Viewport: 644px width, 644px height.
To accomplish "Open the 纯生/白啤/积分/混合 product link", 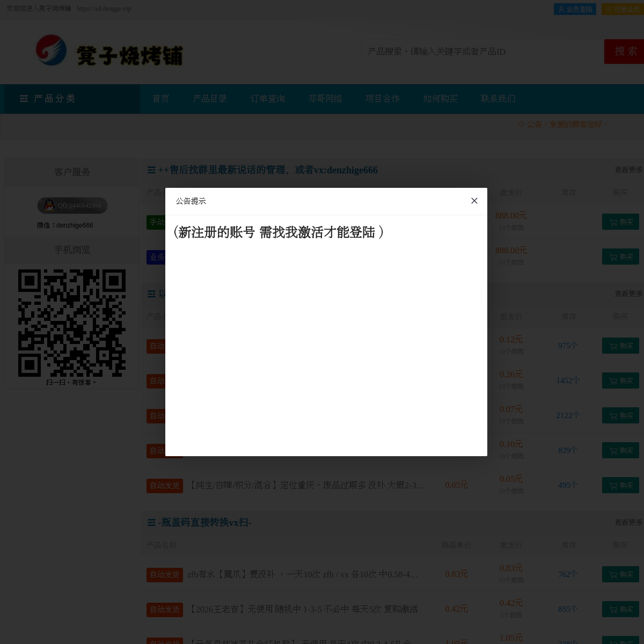I will (x=305, y=485).
